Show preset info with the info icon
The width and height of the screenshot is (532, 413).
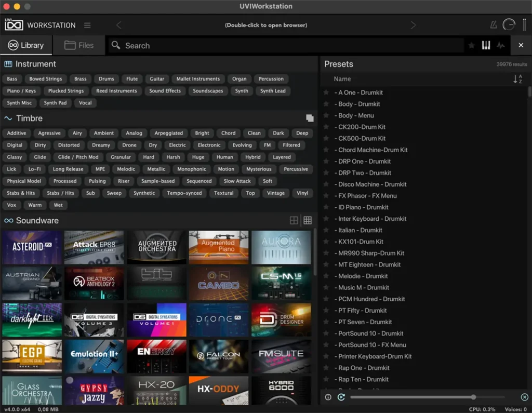328,397
